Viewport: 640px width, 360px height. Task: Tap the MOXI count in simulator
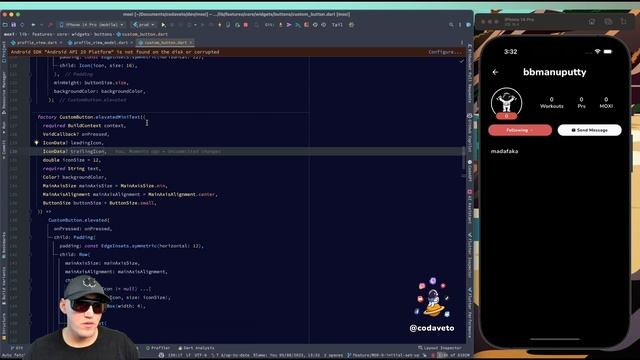[x=606, y=102]
